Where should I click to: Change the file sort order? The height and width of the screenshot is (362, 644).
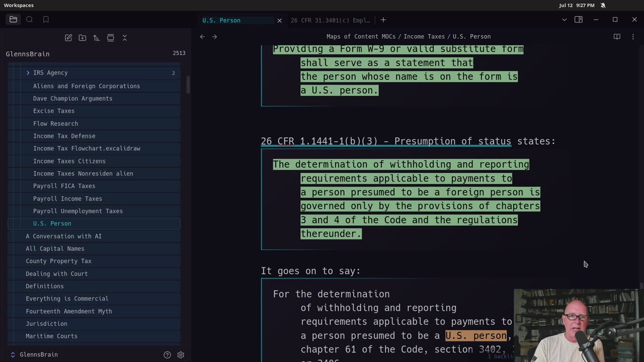pyautogui.click(x=97, y=38)
